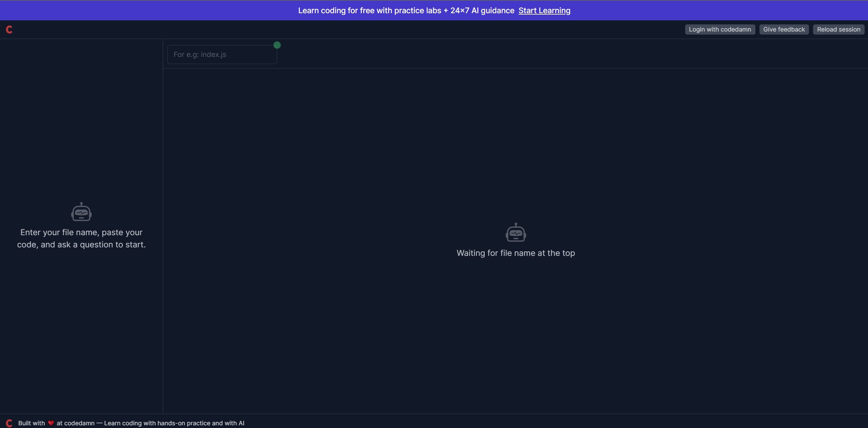
Task: Click Give feedback in the top bar
Action: pyautogui.click(x=784, y=29)
